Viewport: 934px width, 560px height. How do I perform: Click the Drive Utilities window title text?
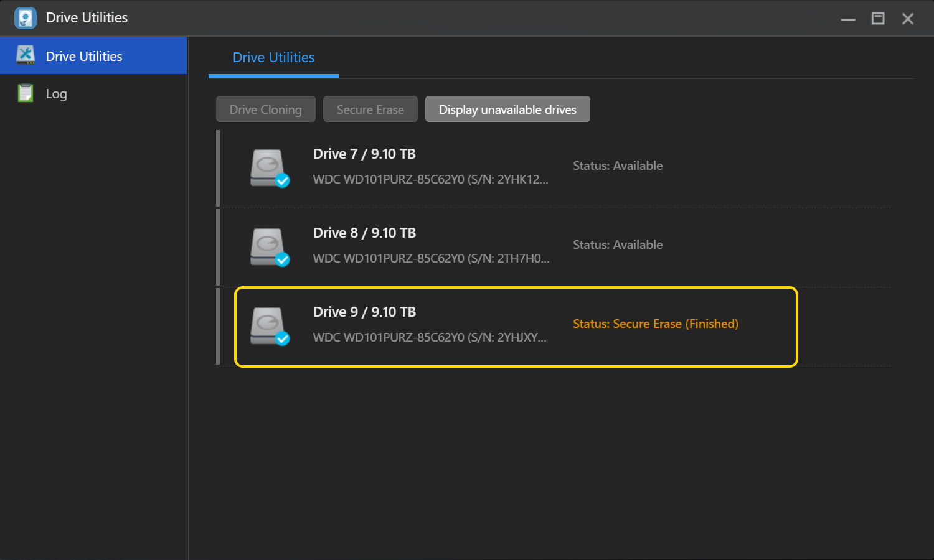tap(87, 17)
